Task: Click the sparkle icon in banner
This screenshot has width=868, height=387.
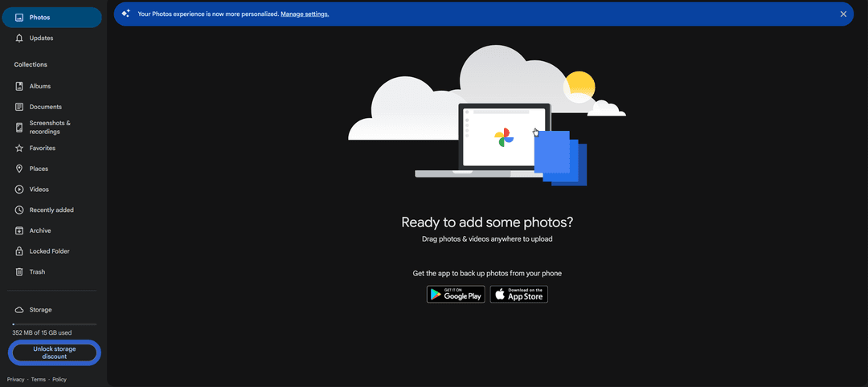Action: 125,14
